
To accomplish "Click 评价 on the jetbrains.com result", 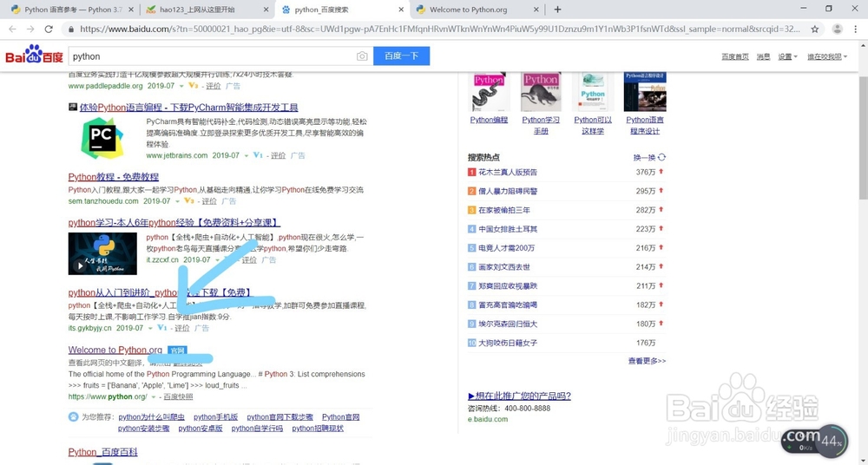I will (279, 155).
